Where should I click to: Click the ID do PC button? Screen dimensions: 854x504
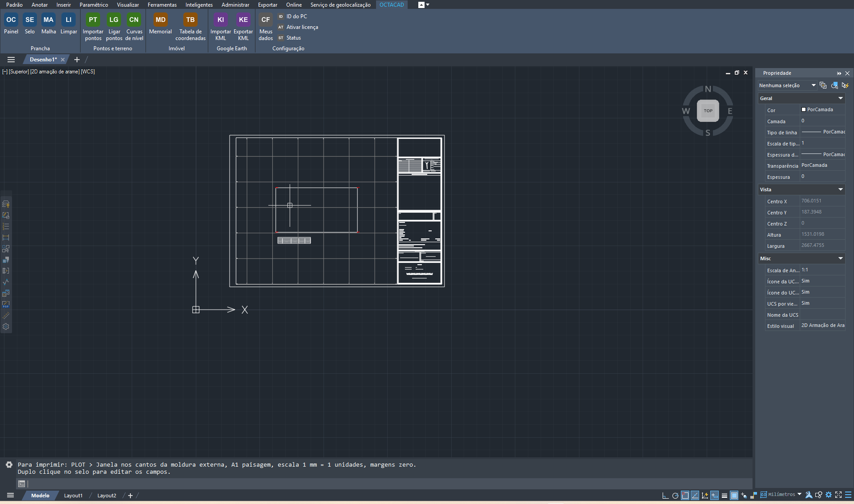point(293,16)
